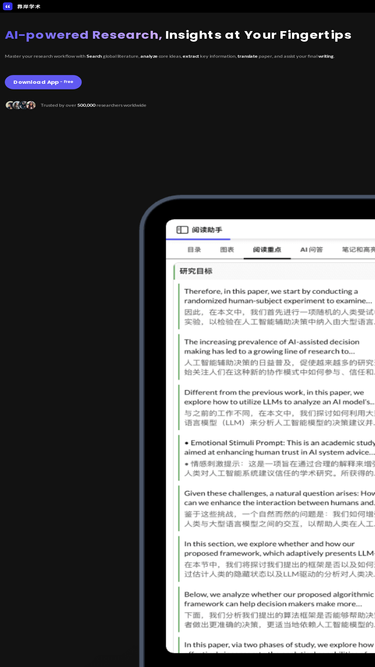Click the Chinese translation starting 因此，在本文中
Image resolution: width=375 pixels, height=667 pixels.
(x=279, y=317)
